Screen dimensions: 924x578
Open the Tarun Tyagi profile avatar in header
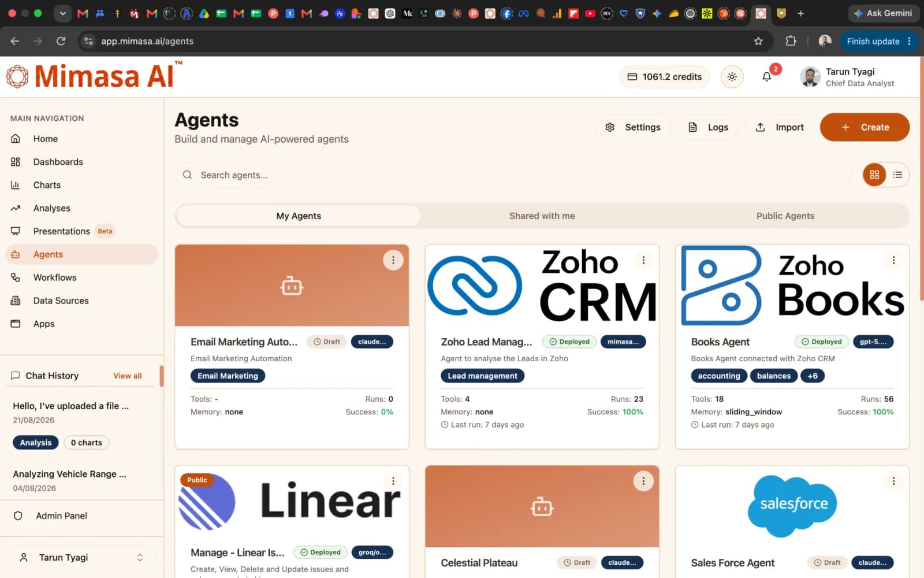point(810,76)
